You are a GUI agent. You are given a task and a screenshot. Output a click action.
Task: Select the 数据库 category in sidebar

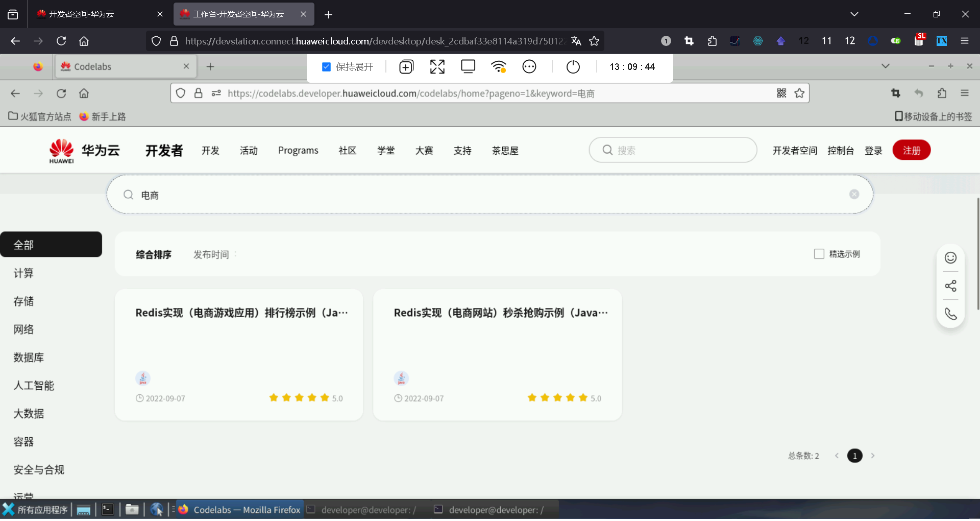click(x=29, y=357)
